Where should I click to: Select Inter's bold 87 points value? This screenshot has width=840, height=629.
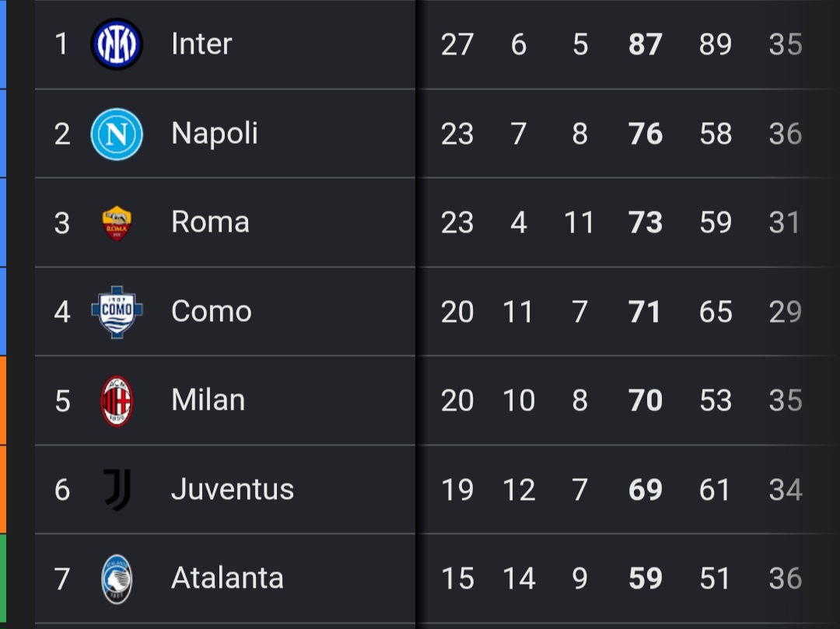pos(645,44)
